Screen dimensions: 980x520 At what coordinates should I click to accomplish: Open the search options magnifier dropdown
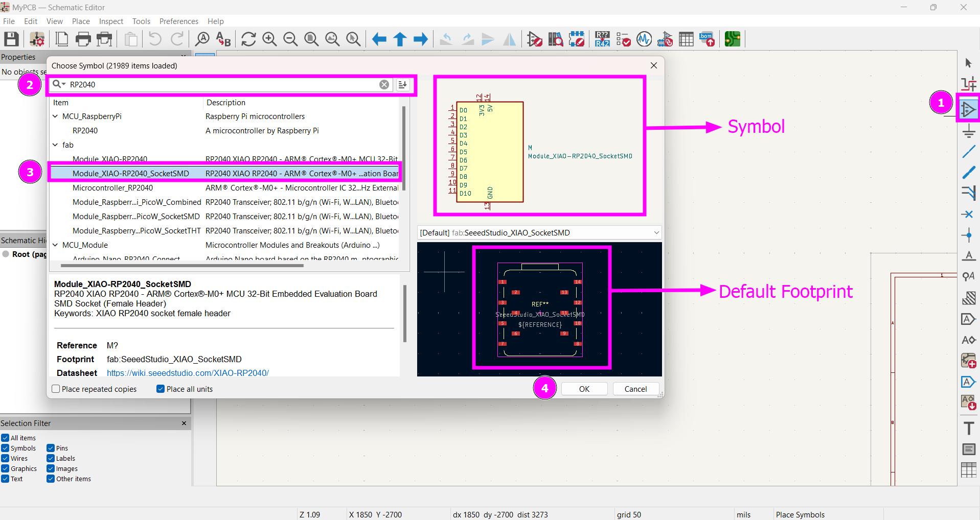pyautogui.click(x=59, y=84)
